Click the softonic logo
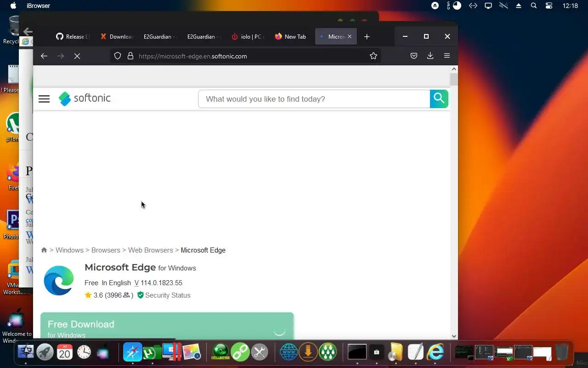This screenshot has height=368, width=588. click(85, 98)
